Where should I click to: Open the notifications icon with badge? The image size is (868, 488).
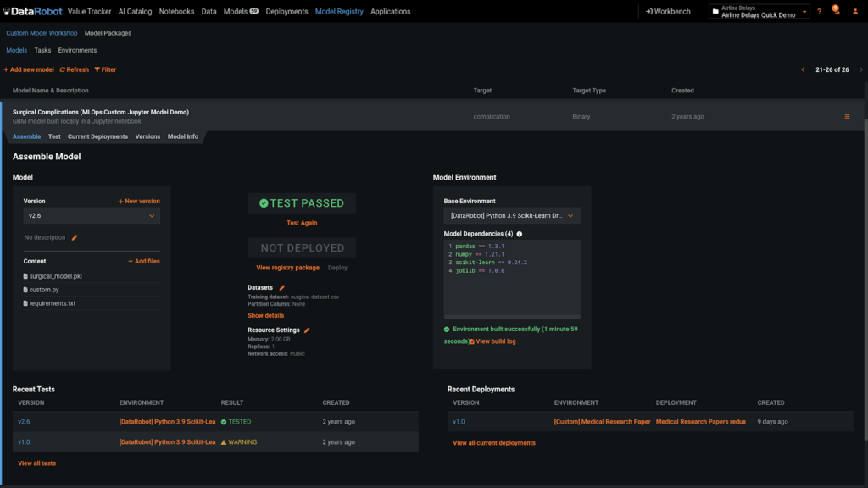coord(836,11)
